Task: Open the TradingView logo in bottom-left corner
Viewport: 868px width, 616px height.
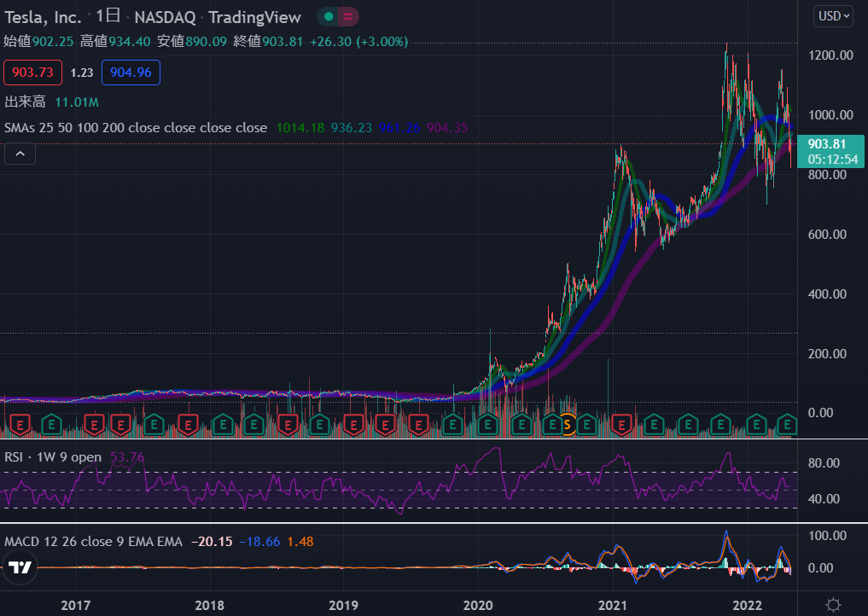Action: tap(20, 567)
